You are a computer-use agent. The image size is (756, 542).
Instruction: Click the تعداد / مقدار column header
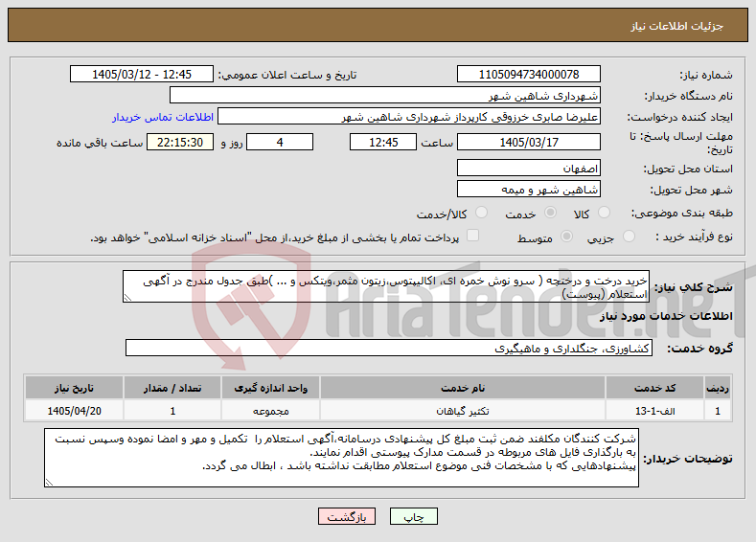coord(172,388)
